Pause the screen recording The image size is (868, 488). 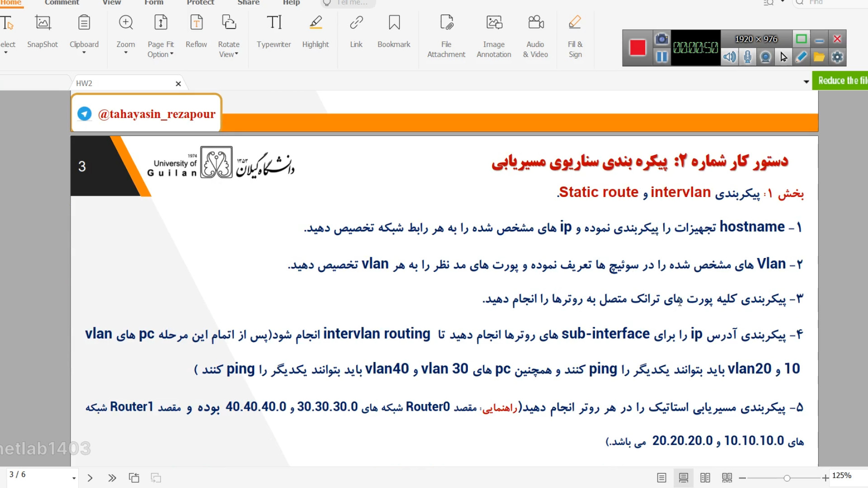(662, 57)
